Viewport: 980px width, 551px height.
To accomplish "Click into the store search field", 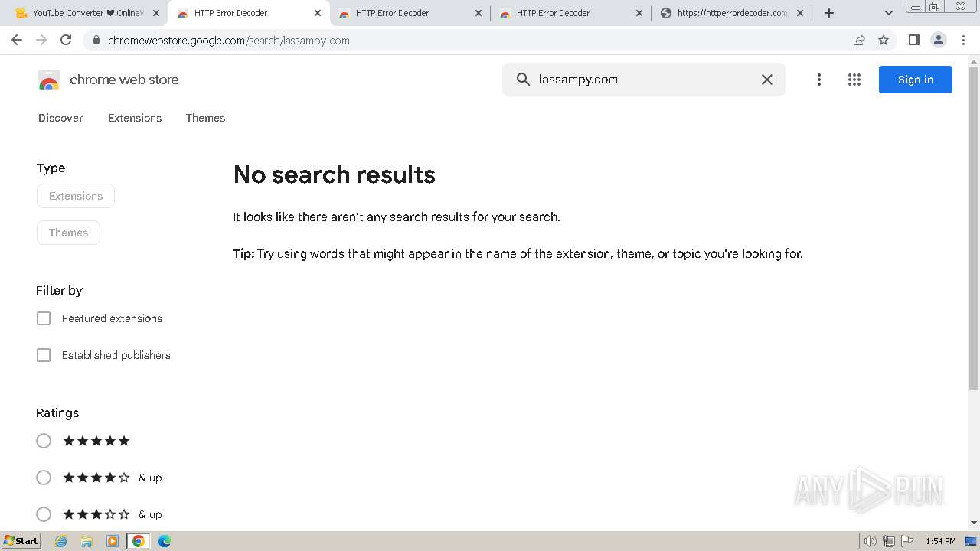I will (643, 80).
